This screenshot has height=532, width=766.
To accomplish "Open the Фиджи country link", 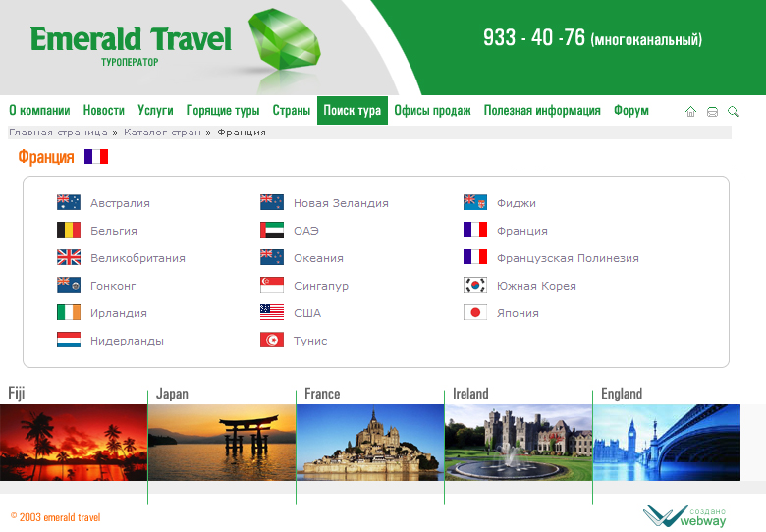I will point(517,203).
